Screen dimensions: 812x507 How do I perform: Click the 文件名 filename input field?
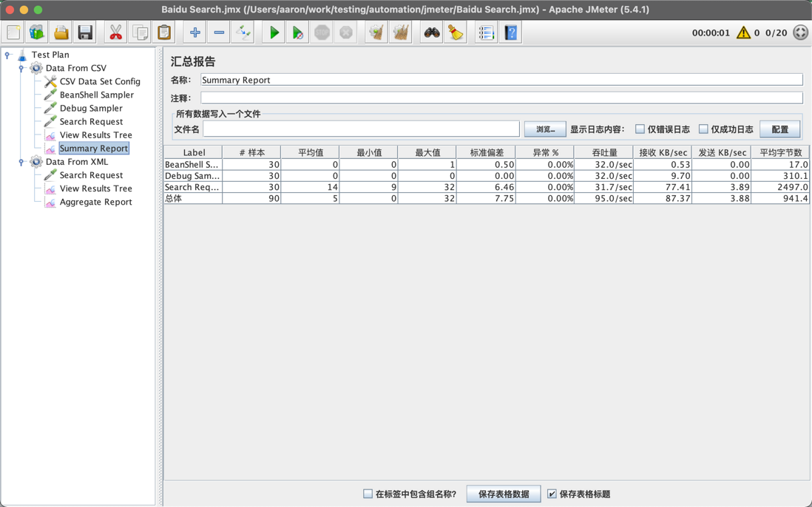[x=361, y=129]
